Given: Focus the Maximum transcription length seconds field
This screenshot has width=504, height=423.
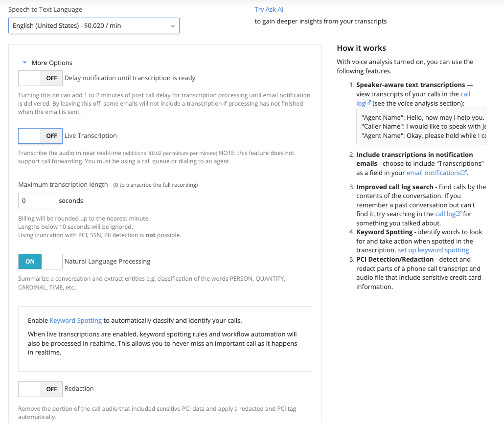Looking at the screenshot, I should click(38, 200).
